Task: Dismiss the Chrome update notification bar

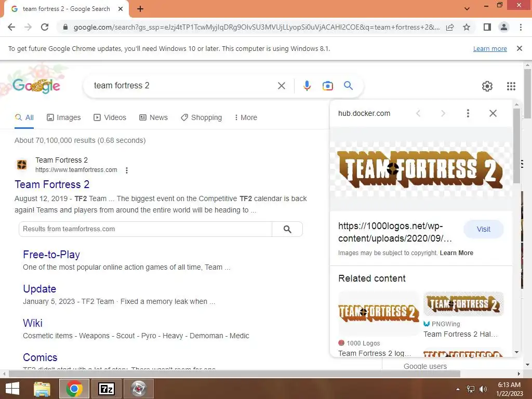Action: coord(519,48)
